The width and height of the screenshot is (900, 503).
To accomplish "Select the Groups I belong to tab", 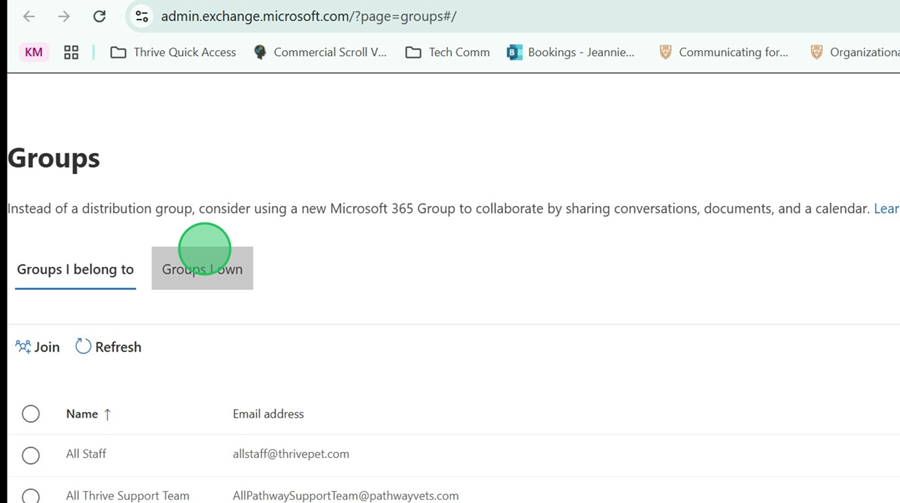I will (75, 269).
